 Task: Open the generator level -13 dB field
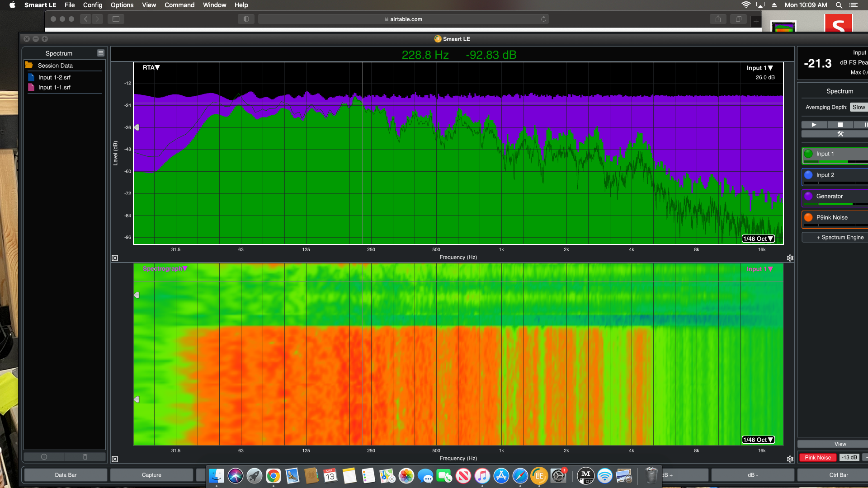849,457
